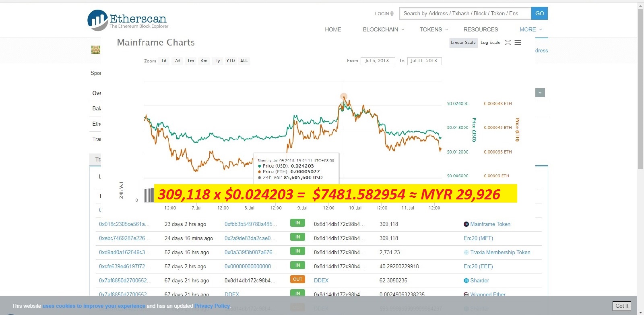Open the gray dropdown arrow button at right
This screenshot has width=644, height=315.
[x=540, y=93]
